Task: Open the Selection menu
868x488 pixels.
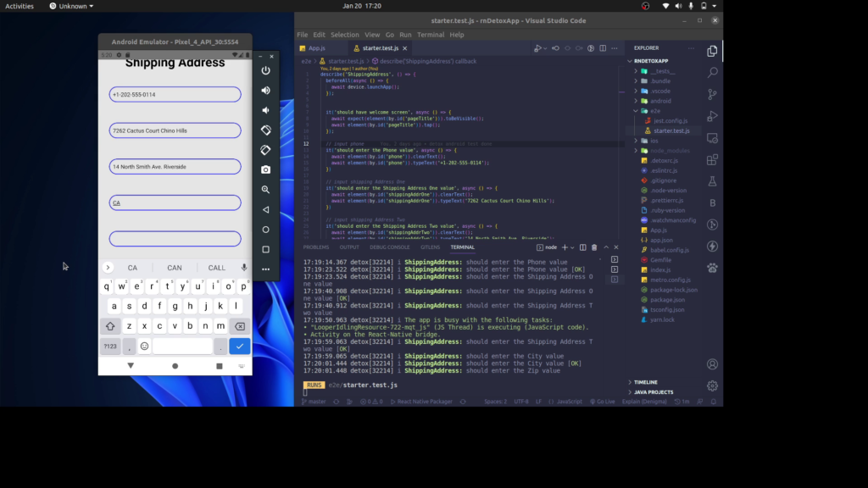Action: click(345, 34)
